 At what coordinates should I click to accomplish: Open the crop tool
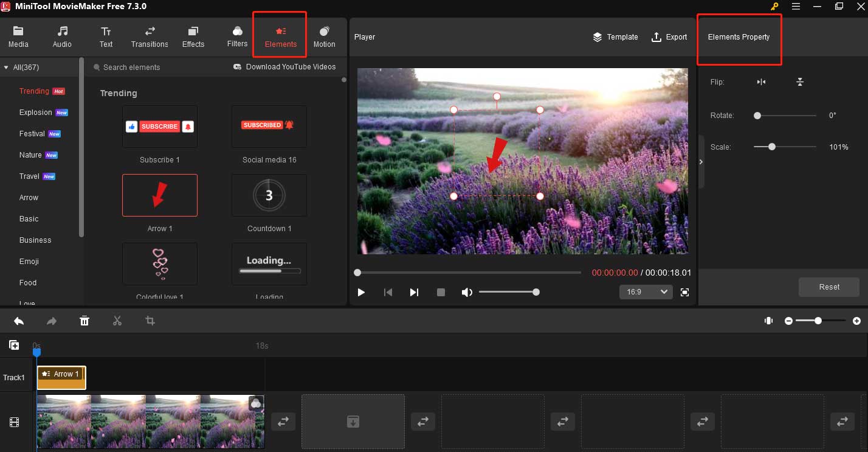(150, 321)
